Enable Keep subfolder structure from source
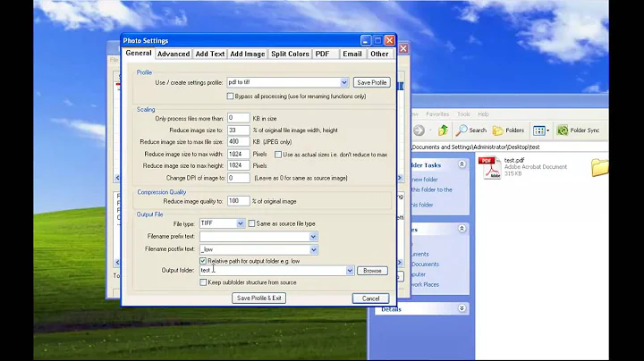644x361 pixels. pos(203,282)
